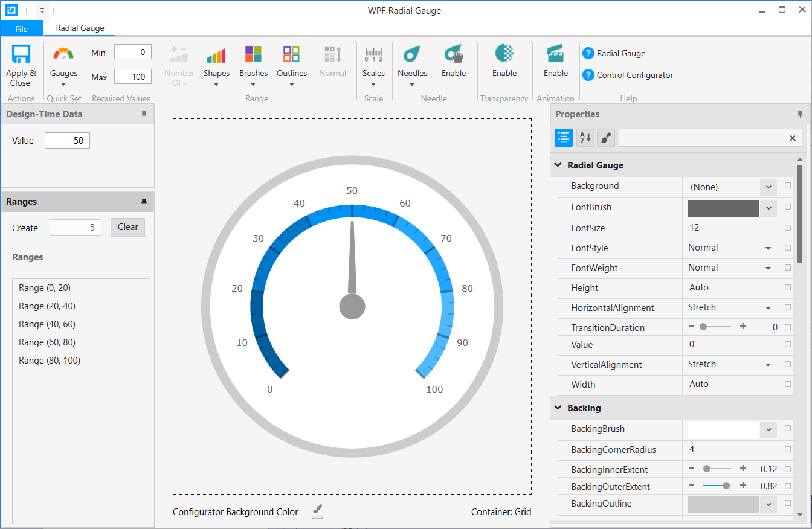
Task: Click the BackingOutline color swatch
Action: [723, 504]
